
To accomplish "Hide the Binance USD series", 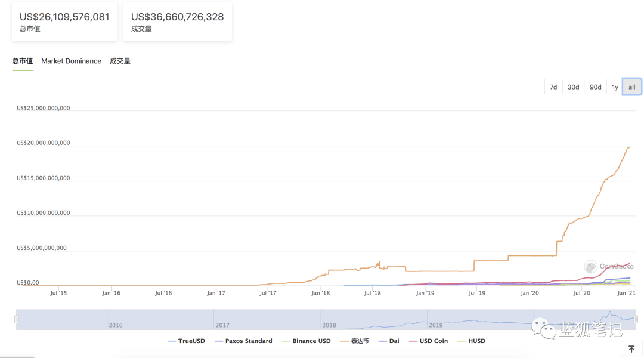I will [x=306, y=341].
